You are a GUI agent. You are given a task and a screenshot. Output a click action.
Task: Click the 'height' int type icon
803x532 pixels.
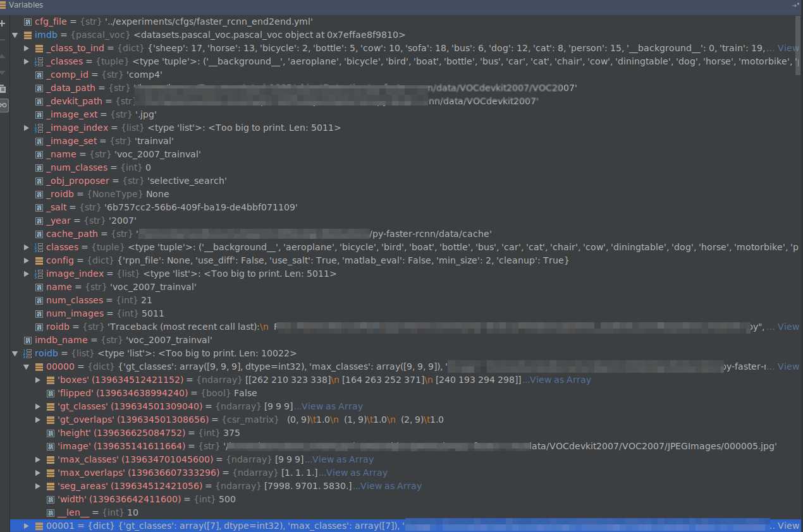(51, 433)
